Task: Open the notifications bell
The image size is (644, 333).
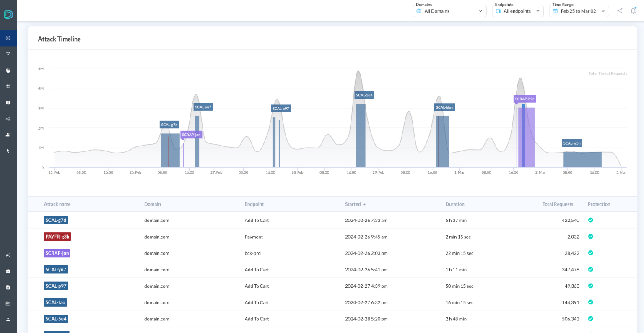Action: pos(633,10)
